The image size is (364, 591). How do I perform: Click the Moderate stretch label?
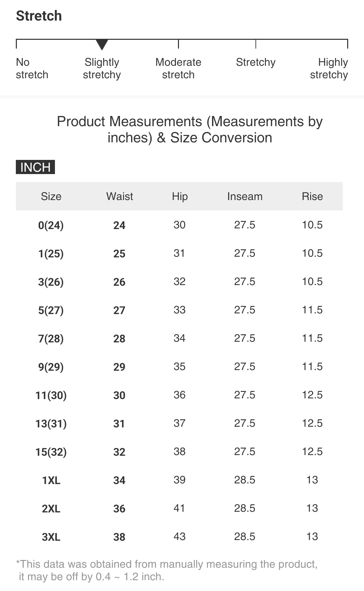pos(178,68)
